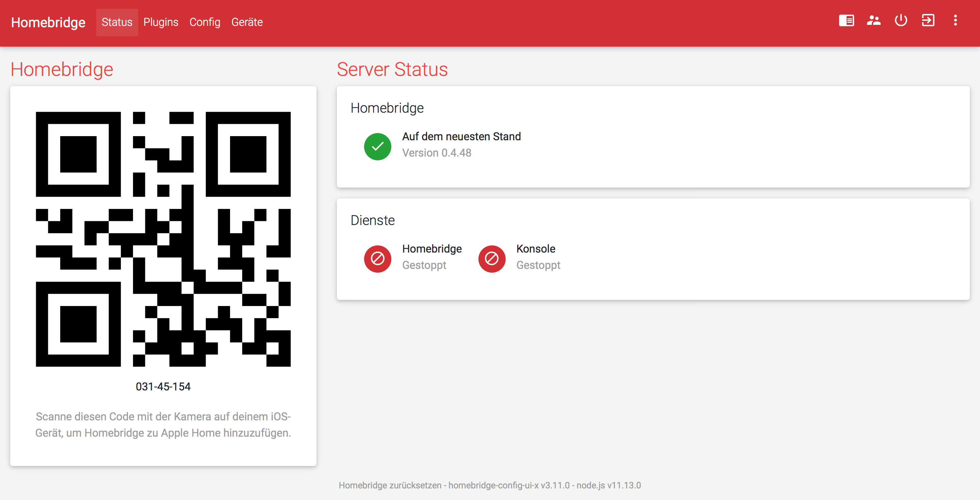Open the Geräte tab

point(247,22)
